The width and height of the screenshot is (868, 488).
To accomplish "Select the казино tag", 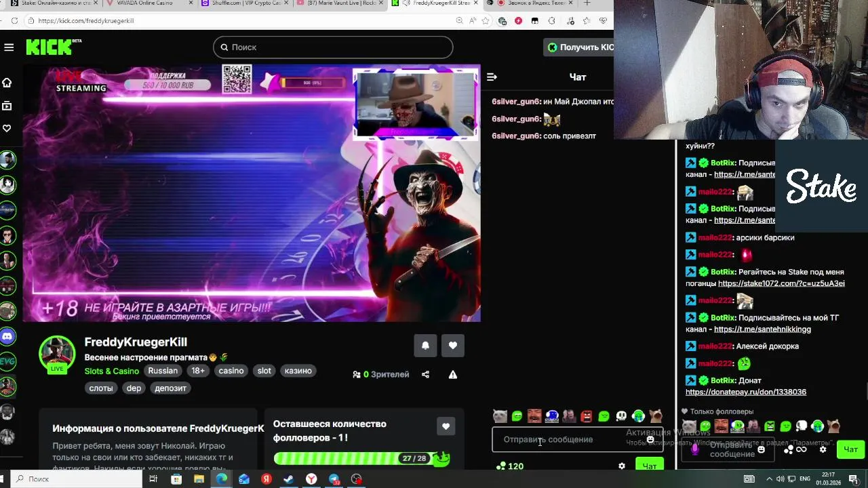I will [298, 371].
